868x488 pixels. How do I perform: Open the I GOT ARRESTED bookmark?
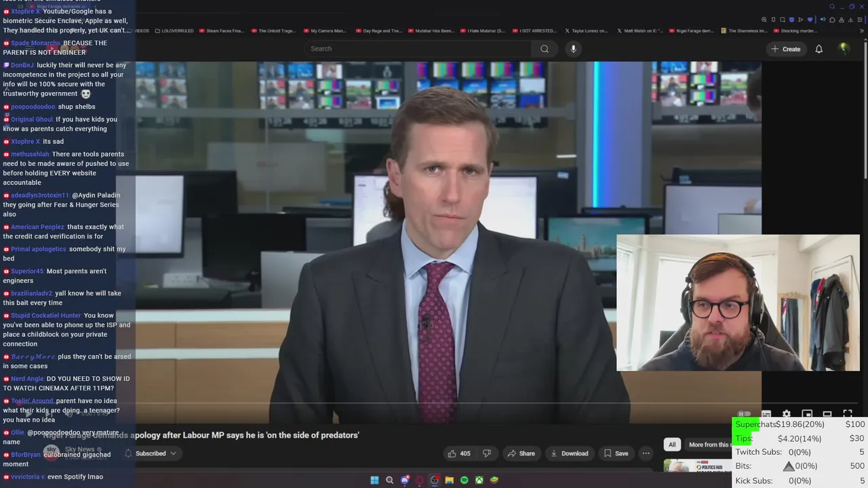coord(535,30)
